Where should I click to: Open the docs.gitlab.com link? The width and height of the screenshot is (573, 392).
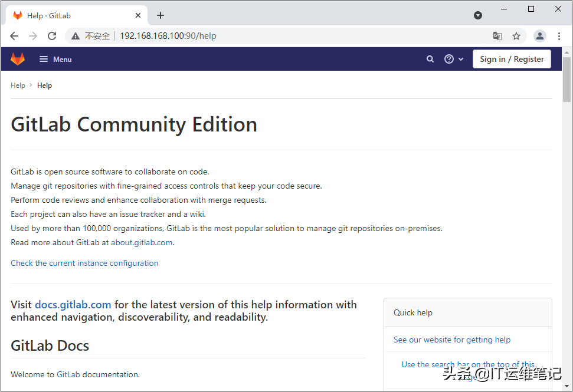pos(73,304)
